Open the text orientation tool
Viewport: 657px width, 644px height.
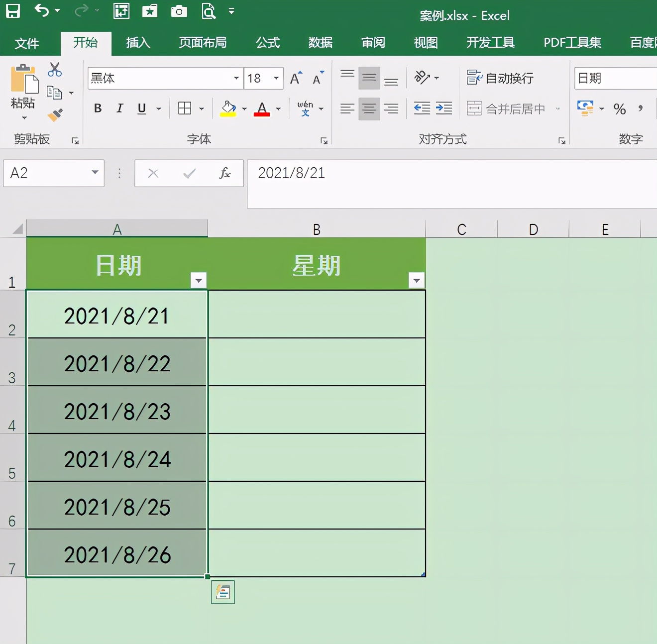pos(422,78)
